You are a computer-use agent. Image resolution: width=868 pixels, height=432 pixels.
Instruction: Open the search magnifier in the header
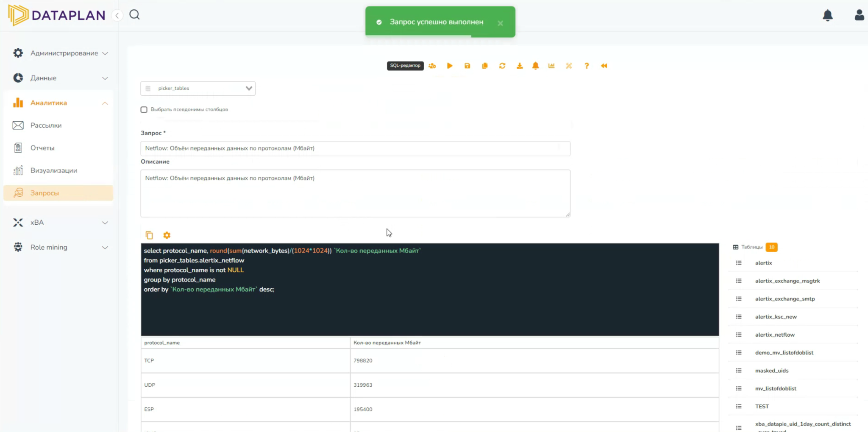135,15
